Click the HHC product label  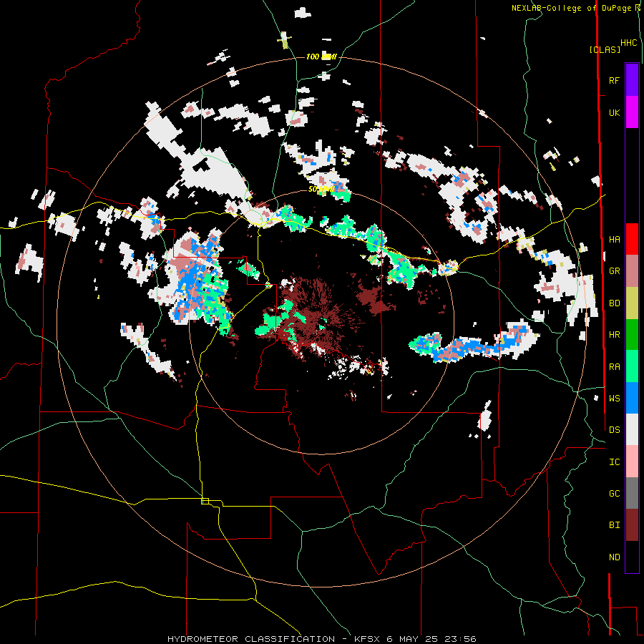[x=628, y=43]
